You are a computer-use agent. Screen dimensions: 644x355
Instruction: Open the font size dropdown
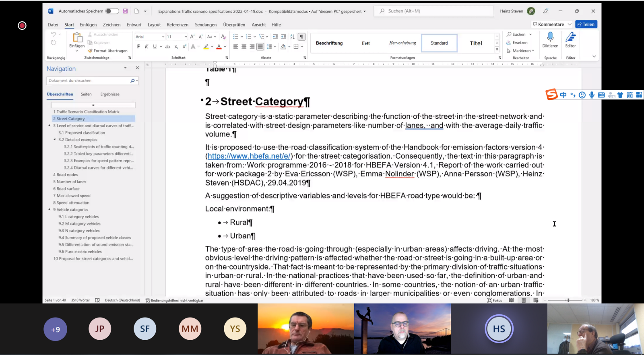pos(186,37)
